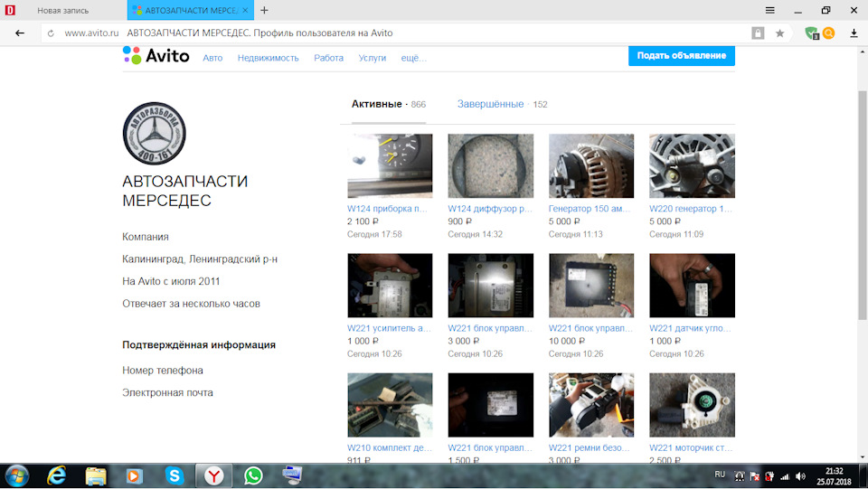Click the green shield extension icon
Image resolution: width=868 pixels, height=489 pixels.
(x=812, y=33)
